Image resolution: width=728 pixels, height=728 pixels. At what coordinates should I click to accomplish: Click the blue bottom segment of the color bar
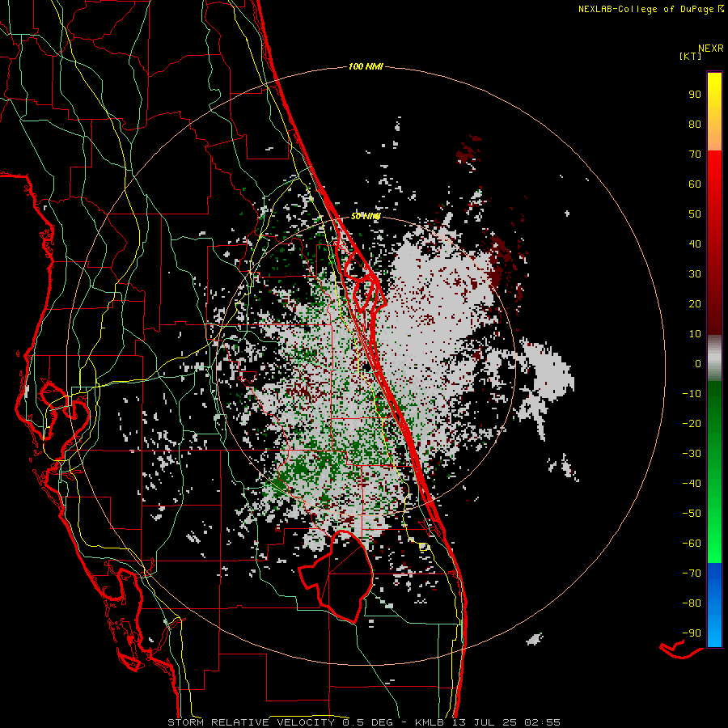click(714, 605)
